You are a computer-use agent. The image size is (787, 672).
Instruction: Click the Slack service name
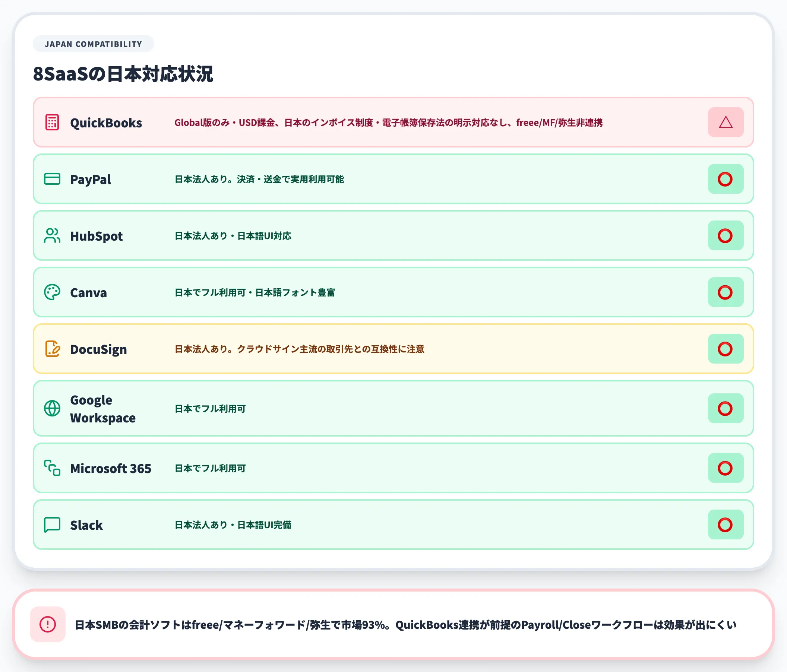pos(86,525)
